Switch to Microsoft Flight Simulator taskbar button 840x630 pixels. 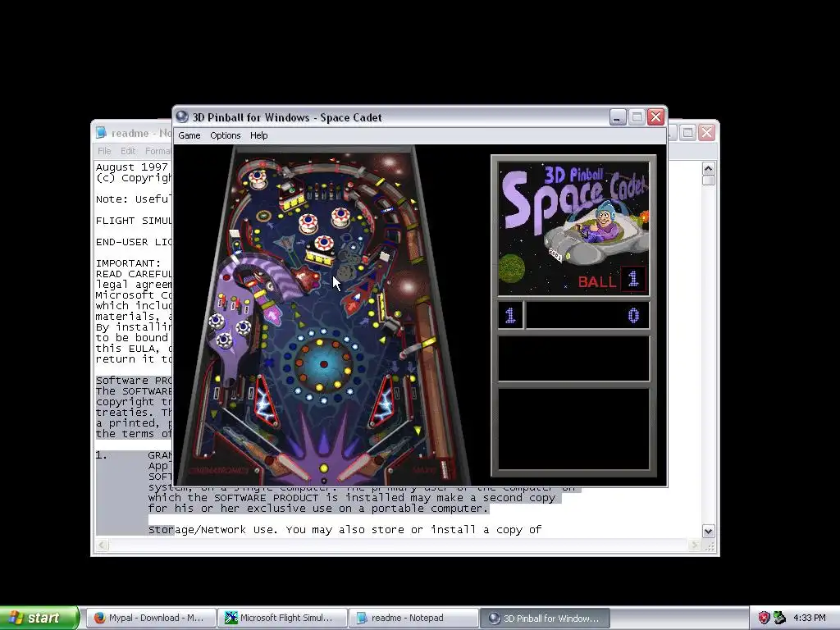(282, 618)
